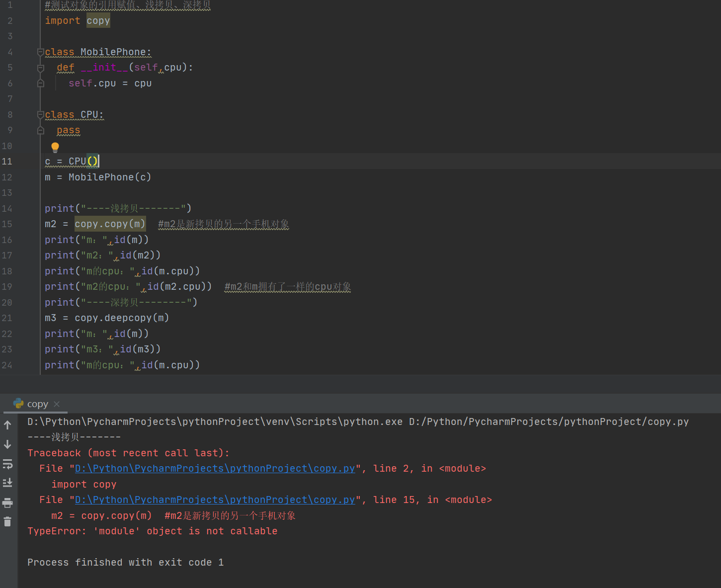This screenshot has height=588, width=721.
Task: Click the Chinese comment on line 1
Action: tap(128, 5)
